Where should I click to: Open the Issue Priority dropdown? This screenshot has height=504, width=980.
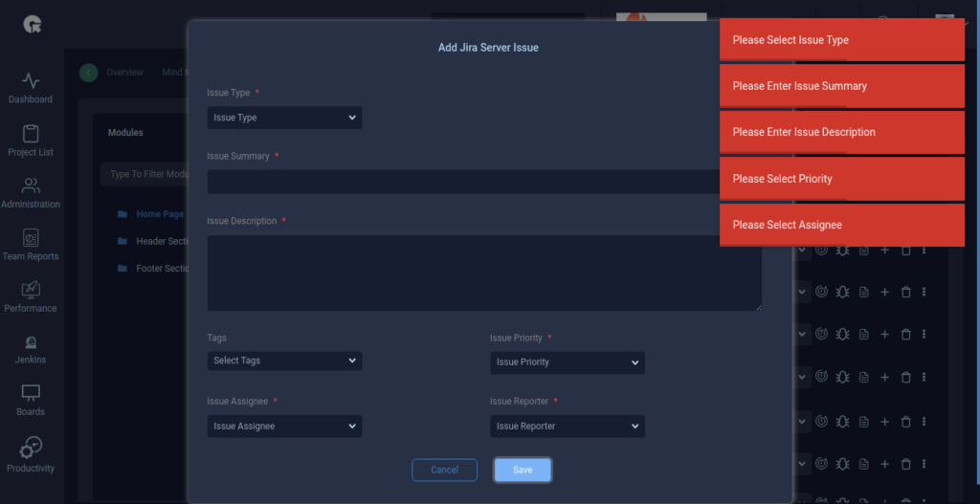tap(567, 362)
